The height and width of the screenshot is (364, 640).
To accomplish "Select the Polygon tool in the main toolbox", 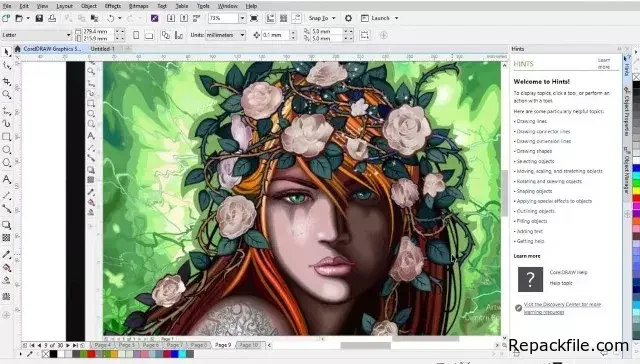I will pos(7,163).
